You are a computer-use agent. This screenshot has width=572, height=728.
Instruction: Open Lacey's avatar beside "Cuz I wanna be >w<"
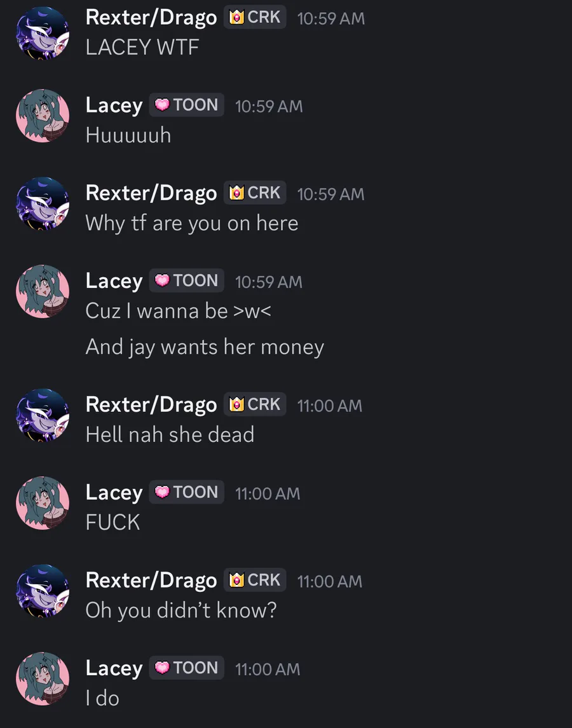tap(43, 291)
